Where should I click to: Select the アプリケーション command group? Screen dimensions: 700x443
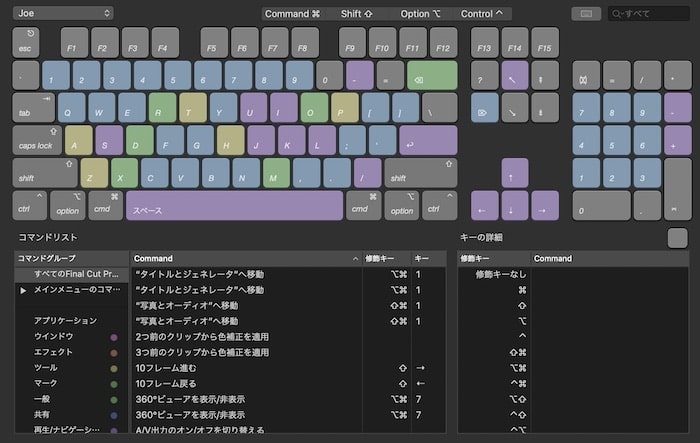click(x=72, y=321)
